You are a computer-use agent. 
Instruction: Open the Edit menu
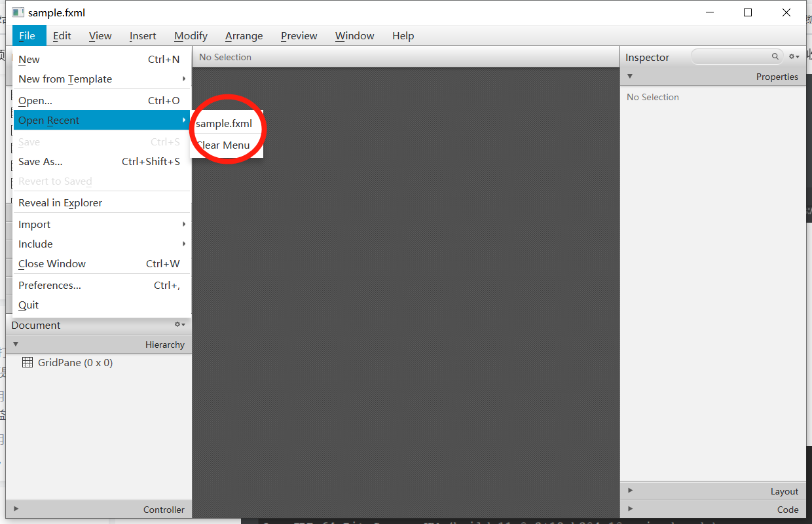[62, 35]
